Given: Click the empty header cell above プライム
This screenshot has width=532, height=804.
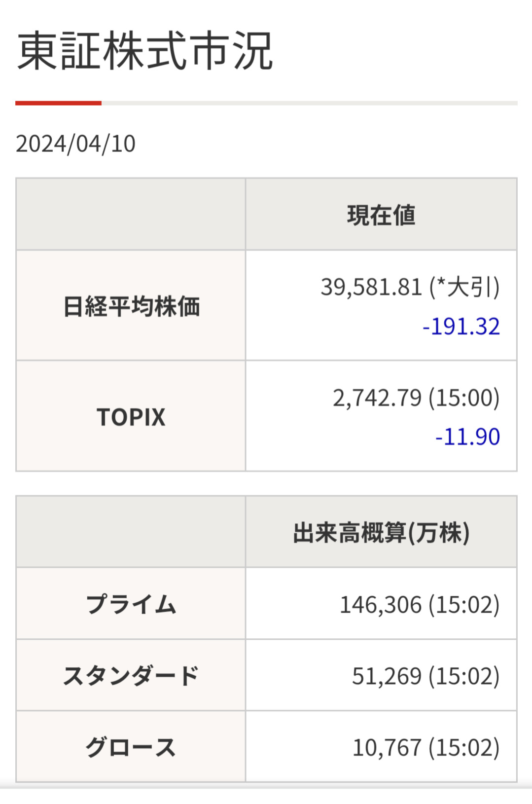Looking at the screenshot, I should [131, 532].
